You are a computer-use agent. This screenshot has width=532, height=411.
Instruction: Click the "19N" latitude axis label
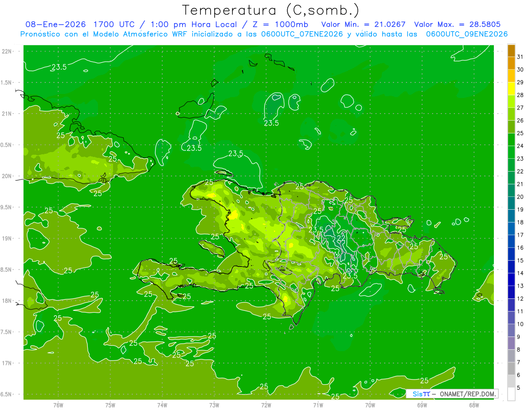click(8, 238)
